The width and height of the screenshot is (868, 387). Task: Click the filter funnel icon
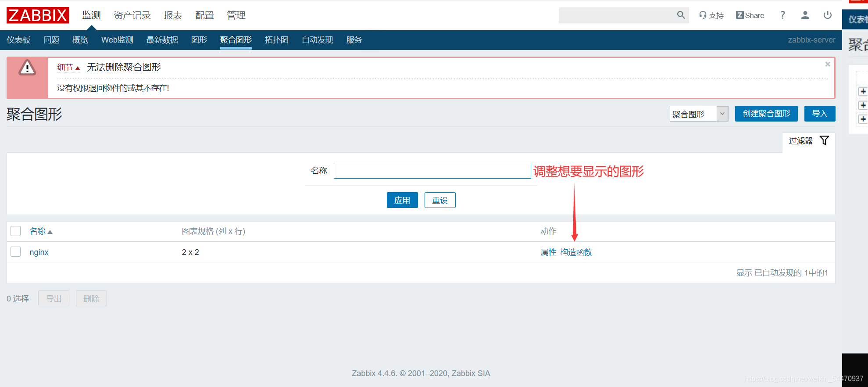[824, 140]
